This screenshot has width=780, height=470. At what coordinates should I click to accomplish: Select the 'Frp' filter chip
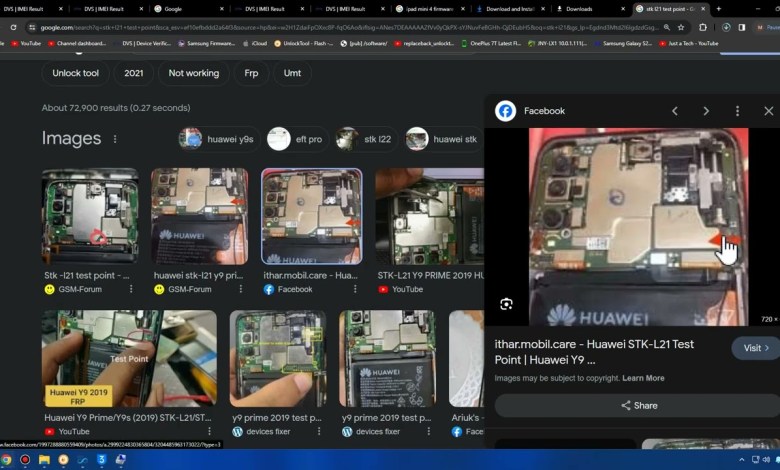point(251,73)
